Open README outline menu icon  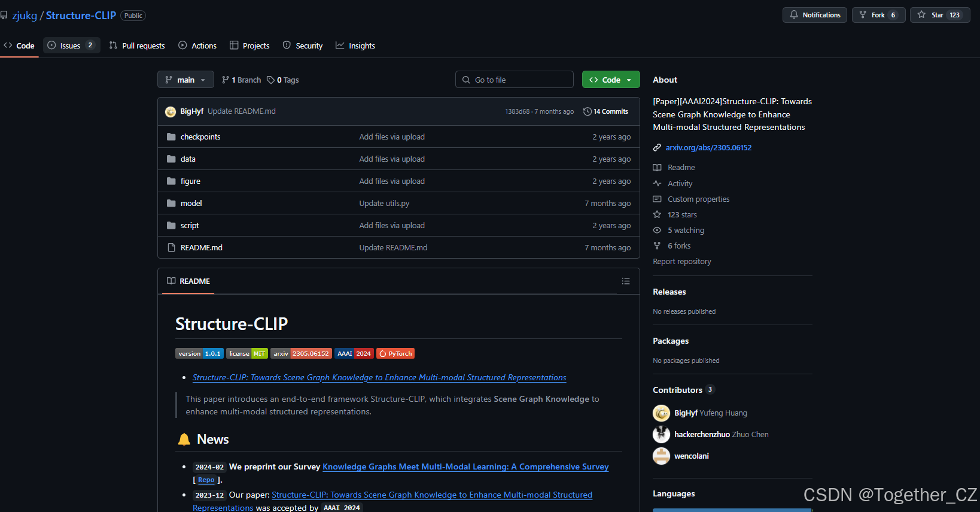point(626,281)
